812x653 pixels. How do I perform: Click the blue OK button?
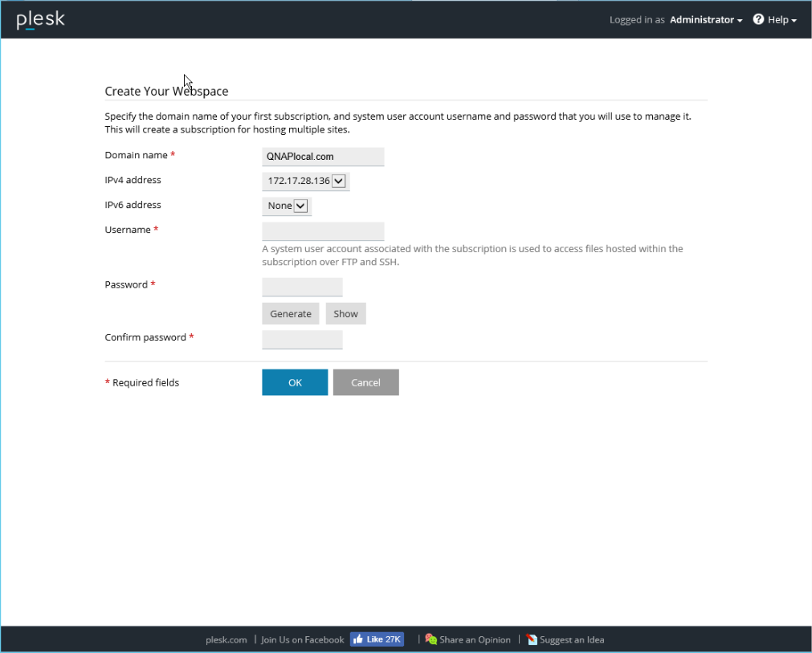tap(295, 382)
